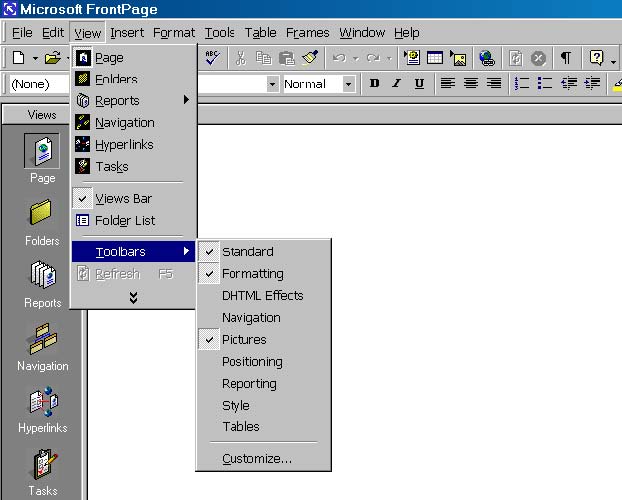622x500 pixels.
Task: Choose Navigation in the Toolbars submenu
Action: (263, 317)
